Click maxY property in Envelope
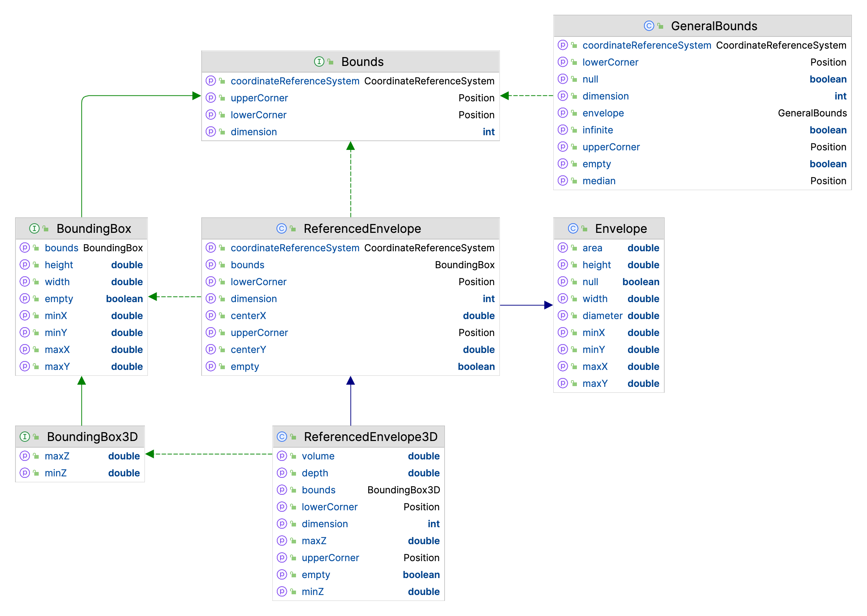 (x=595, y=384)
